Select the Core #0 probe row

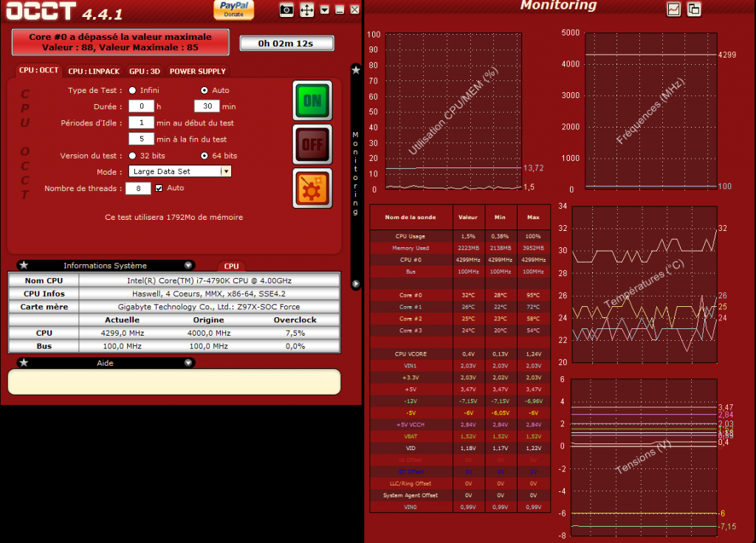point(460,295)
